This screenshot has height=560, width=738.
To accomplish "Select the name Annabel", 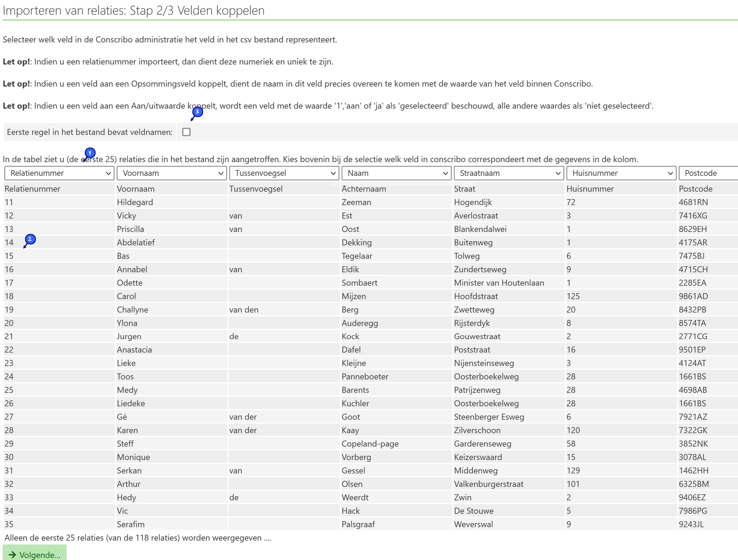I will pos(132,269).
